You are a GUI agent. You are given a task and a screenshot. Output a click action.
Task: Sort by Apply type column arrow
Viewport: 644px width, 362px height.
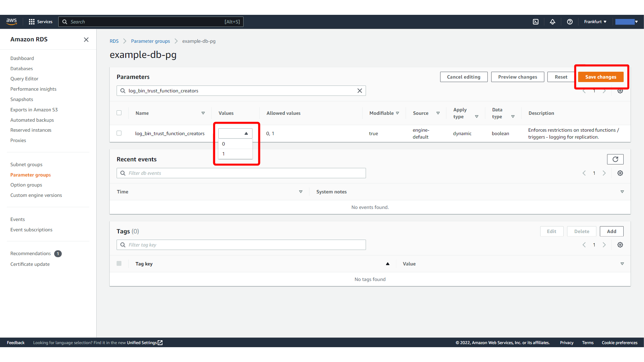pyautogui.click(x=477, y=117)
